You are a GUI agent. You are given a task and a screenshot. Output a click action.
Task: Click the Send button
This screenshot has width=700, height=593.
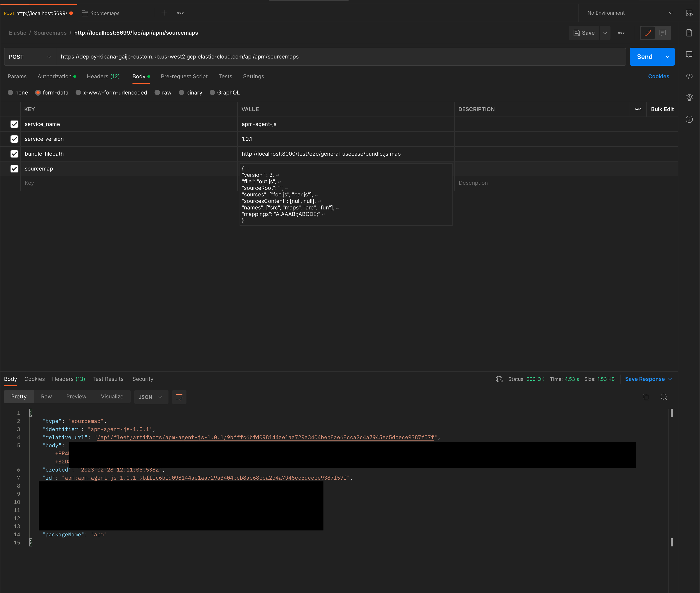[644, 56]
